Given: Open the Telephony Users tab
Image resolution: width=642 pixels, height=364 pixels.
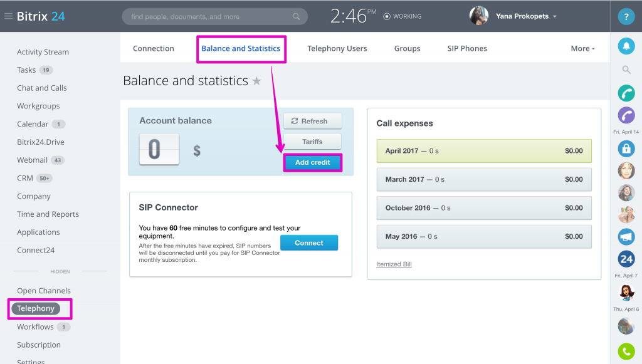Looking at the screenshot, I should [x=337, y=49].
